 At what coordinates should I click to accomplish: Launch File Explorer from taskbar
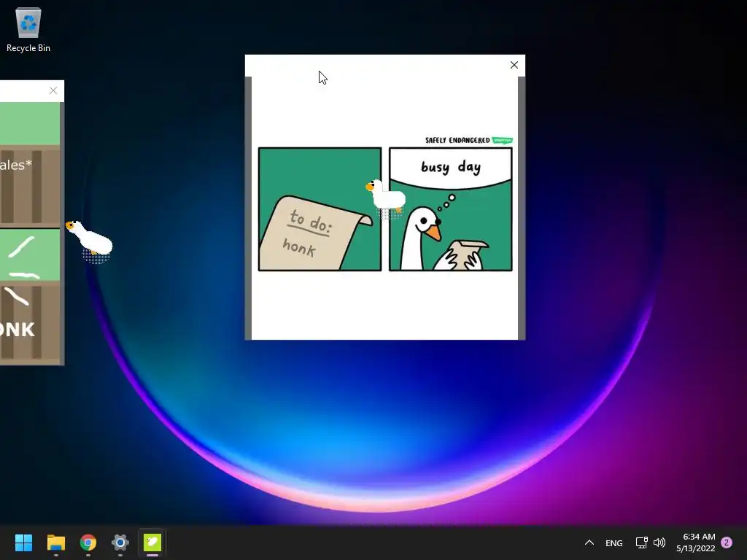(55, 542)
